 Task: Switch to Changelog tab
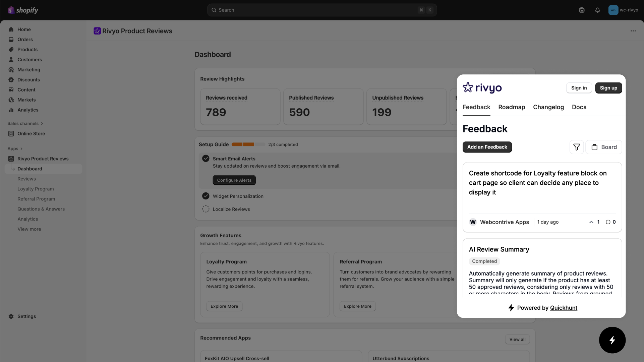[x=548, y=107]
